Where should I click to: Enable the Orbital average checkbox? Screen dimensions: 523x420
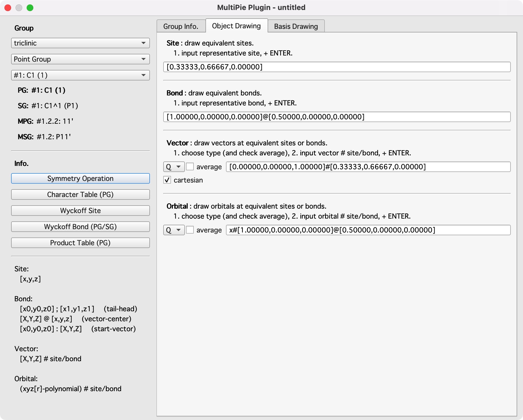pos(190,230)
